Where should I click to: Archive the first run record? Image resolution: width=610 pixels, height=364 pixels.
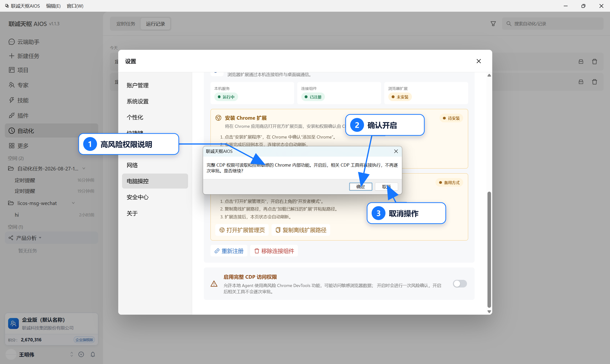coord(581,62)
